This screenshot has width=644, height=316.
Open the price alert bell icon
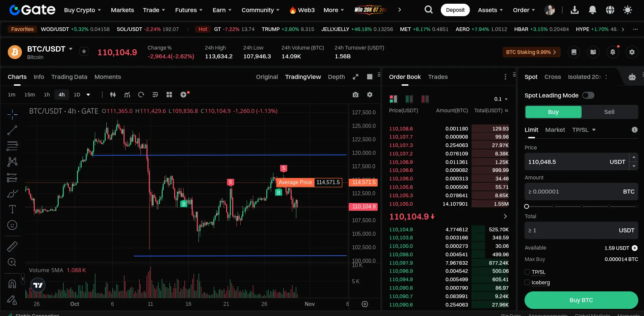coord(613,52)
